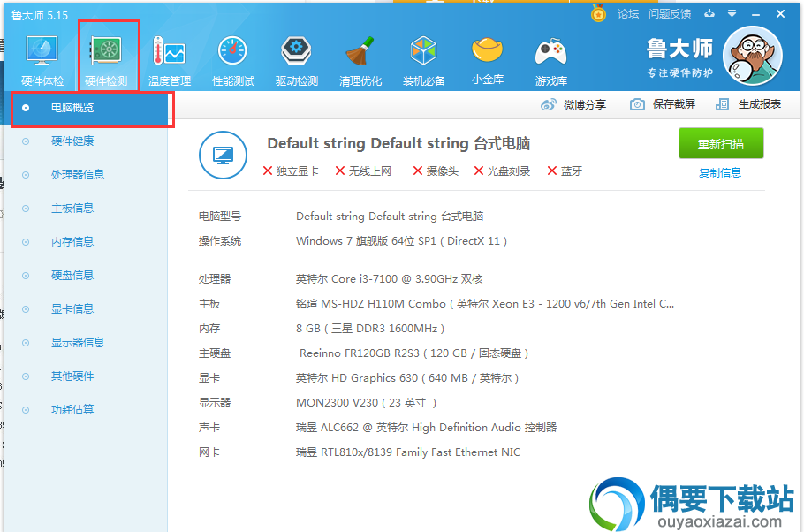Open 驱动检测 driver detection

pos(296,61)
